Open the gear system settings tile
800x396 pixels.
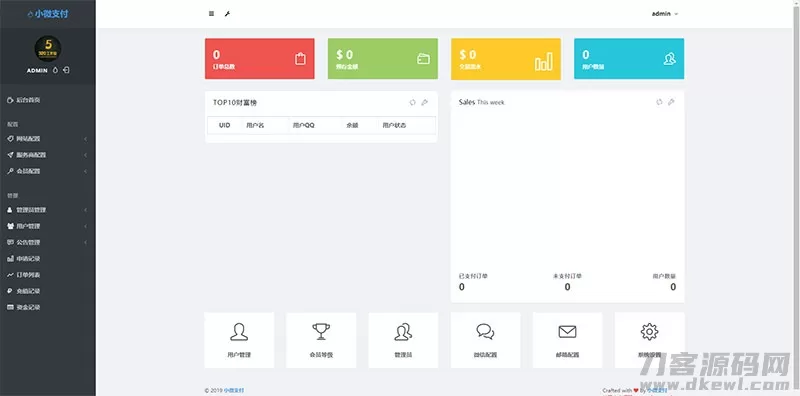(649, 340)
